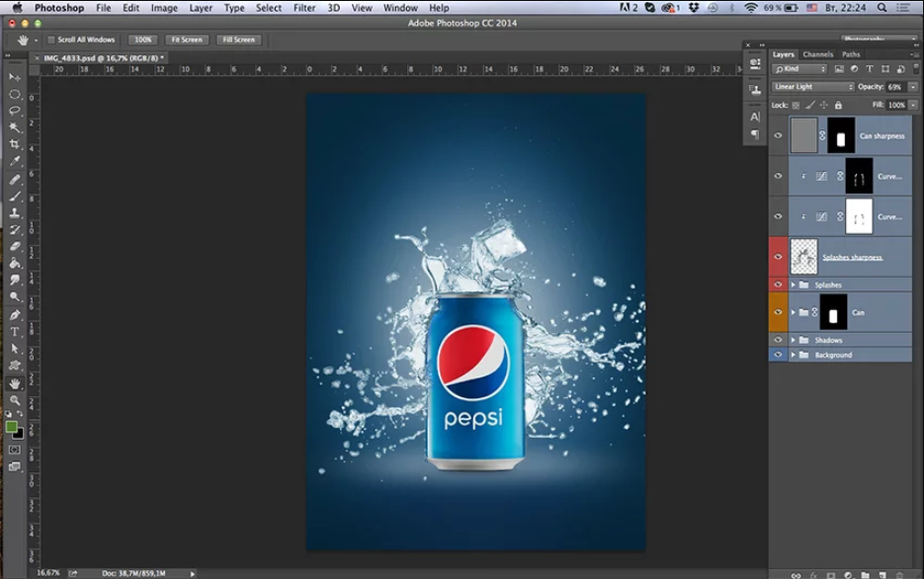This screenshot has width=924, height=579.
Task: Click the green foreground color swatch
Action: (11, 427)
